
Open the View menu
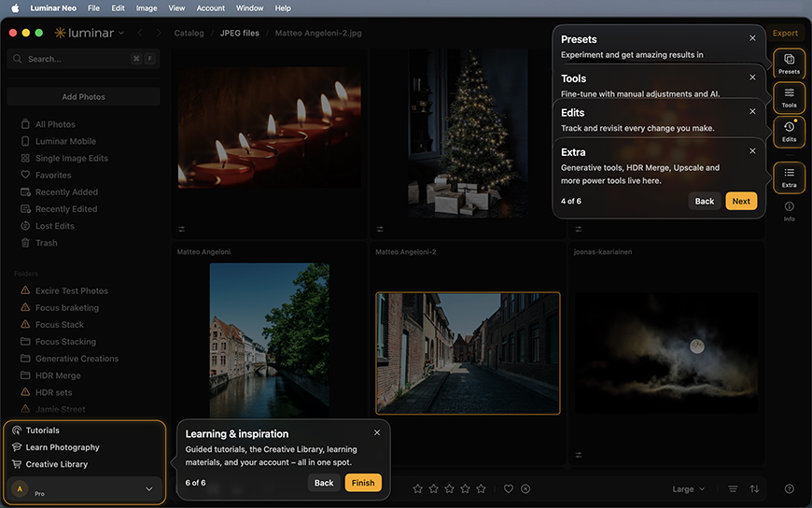click(176, 7)
